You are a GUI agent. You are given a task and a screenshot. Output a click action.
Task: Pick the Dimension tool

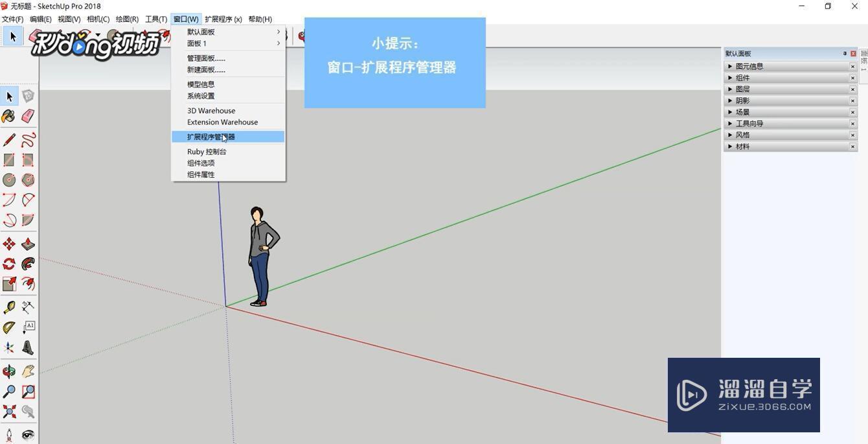(x=28, y=307)
